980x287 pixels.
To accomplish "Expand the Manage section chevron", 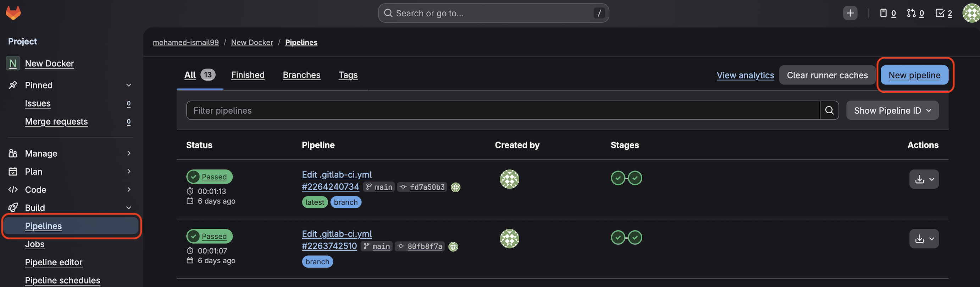I will coord(129,153).
